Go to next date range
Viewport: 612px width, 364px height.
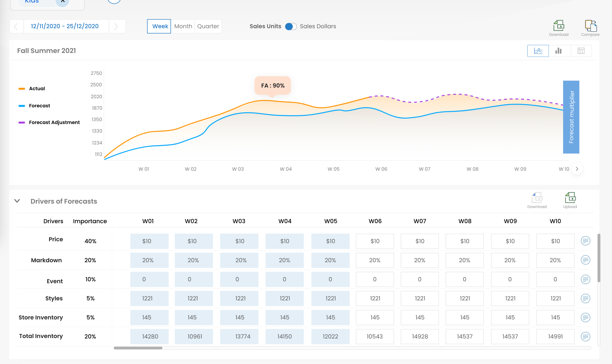[116, 26]
